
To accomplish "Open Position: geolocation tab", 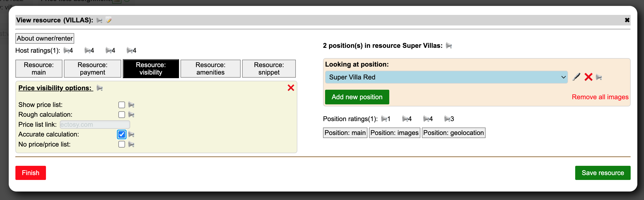I will tap(453, 133).
